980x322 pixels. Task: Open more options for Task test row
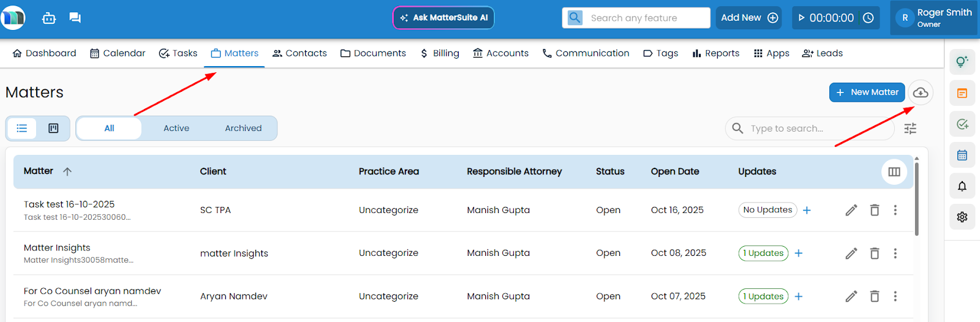[x=895, y=210]
